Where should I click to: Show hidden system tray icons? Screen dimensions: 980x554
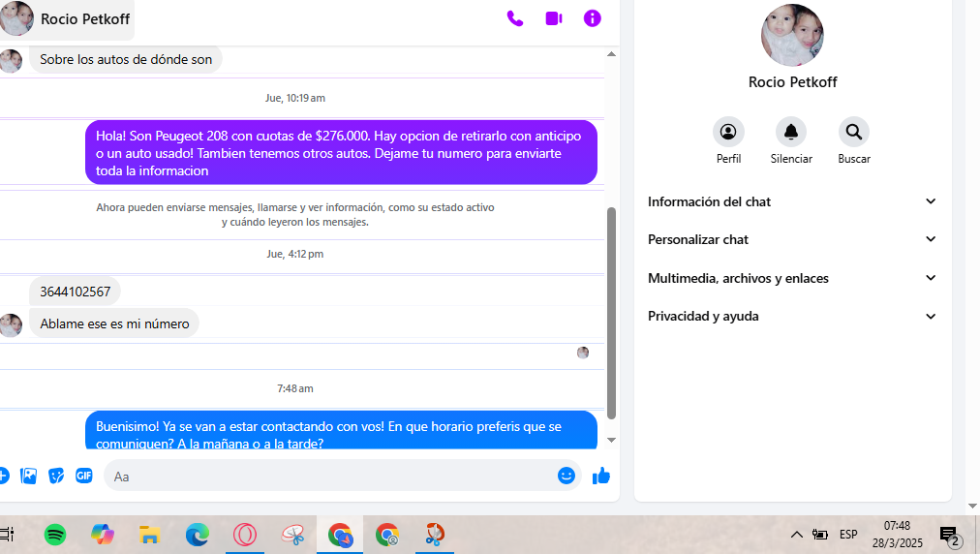tap(796, 535)
